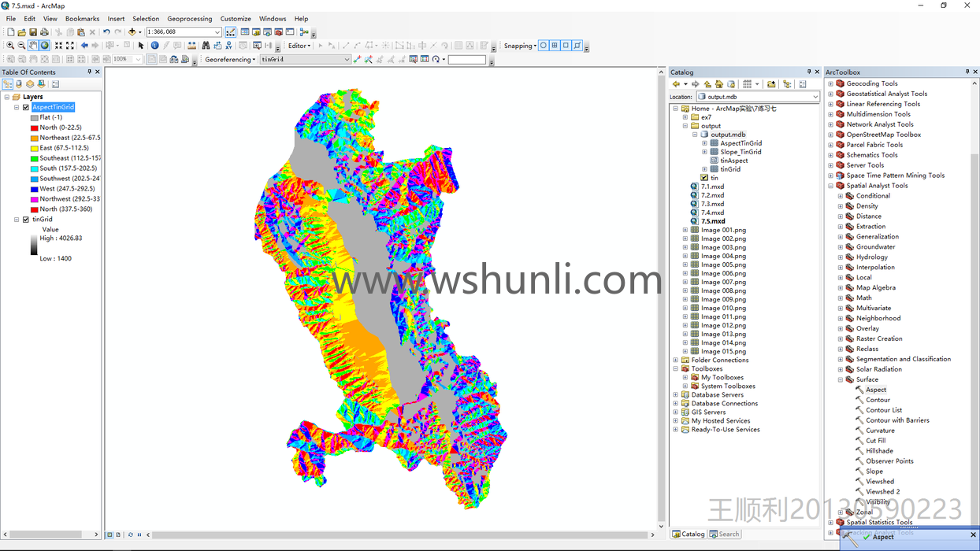The image size is (980, 551).
Task: Open the Slope tool in Surface
Action: (x=874, y=471)
